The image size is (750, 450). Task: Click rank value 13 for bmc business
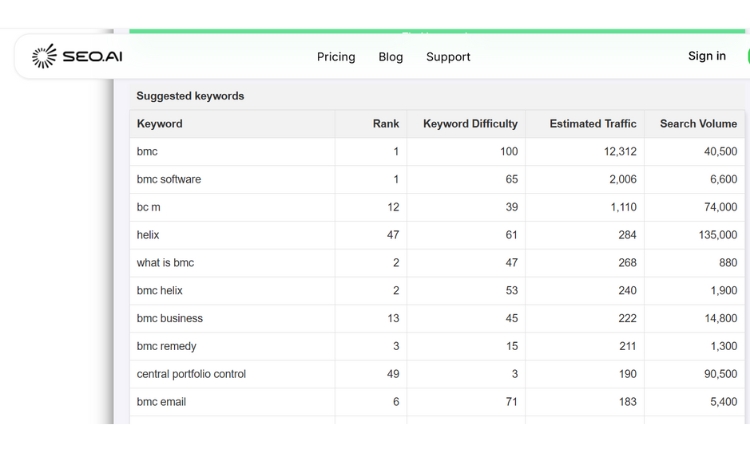click(x=393, y=318)
